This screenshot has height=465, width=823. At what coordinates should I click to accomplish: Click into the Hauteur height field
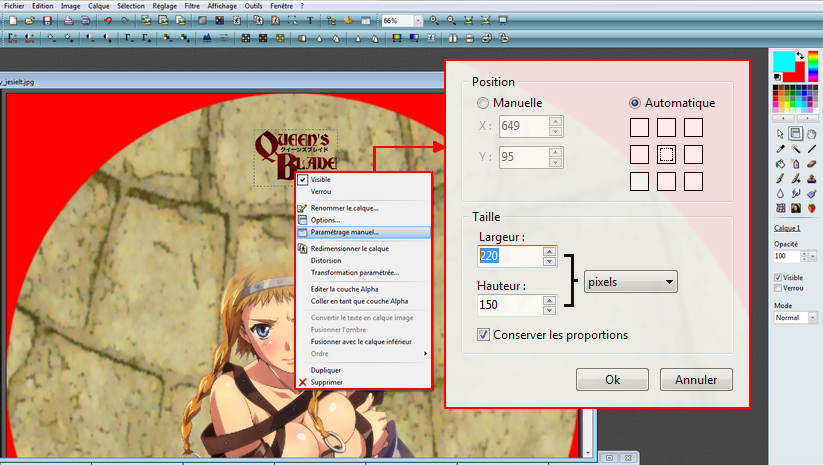pos(510,305)
